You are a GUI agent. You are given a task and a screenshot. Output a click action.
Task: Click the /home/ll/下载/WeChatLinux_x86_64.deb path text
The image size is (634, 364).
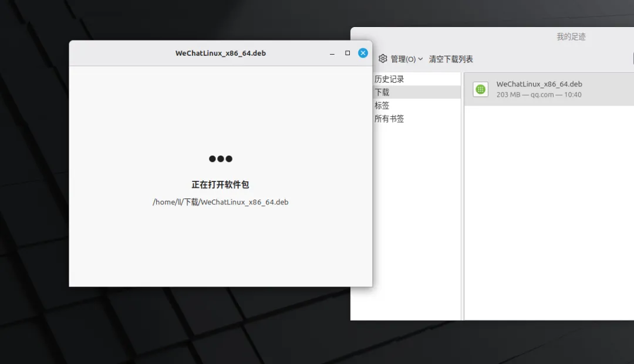click(x=220, y=202)
